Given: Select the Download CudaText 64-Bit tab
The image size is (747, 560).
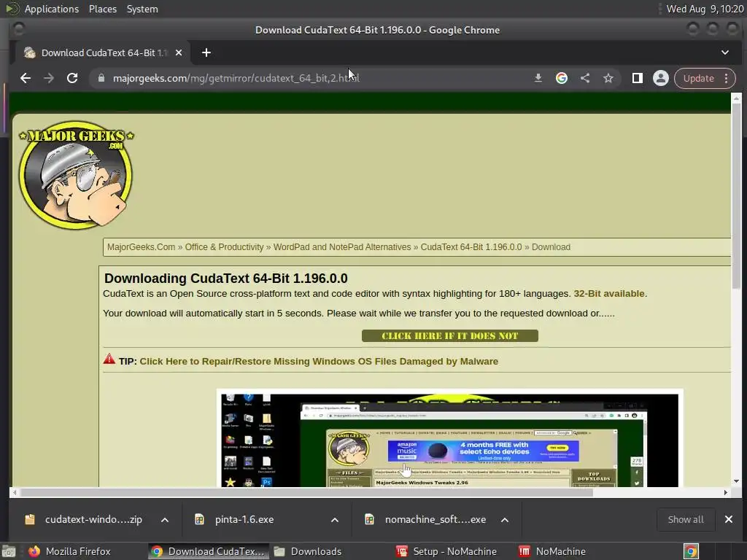Looking at the screenshot, I should [x=104, y=52].
